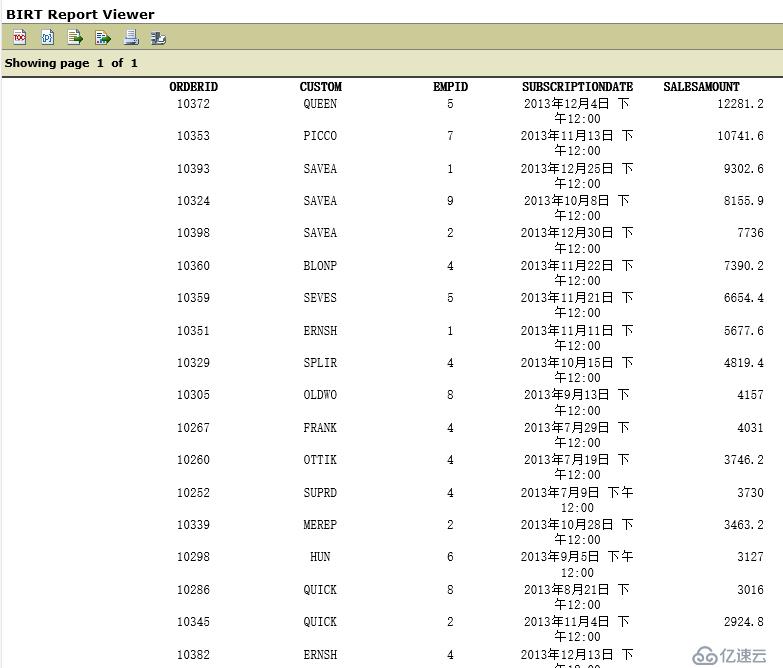This screenshot has height=668, width=783.
Task: Click customer FRANK cell
Action: pyautogui.click(x=320, y=428)
